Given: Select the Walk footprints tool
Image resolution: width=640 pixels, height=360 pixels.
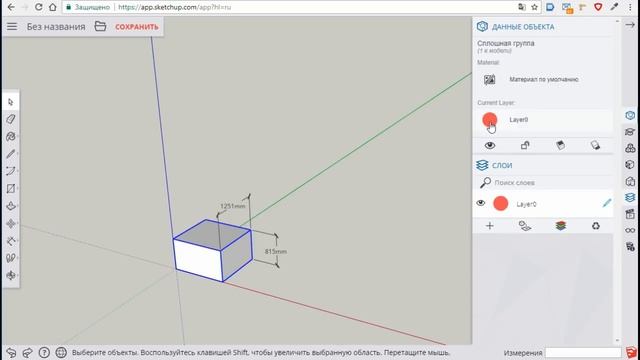Looking at the screenshot, I should coord(11,258).
